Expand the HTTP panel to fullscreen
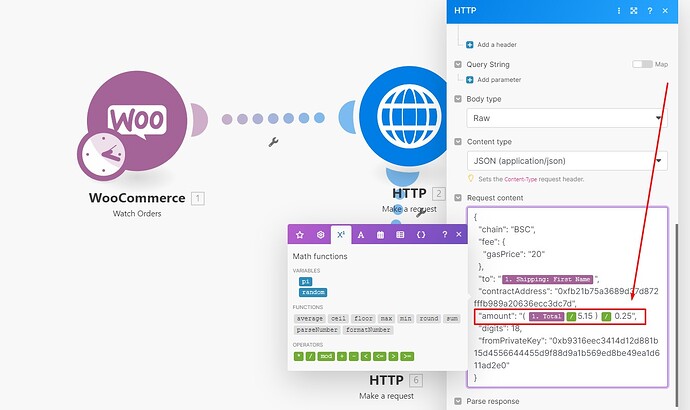 point(634,11)
